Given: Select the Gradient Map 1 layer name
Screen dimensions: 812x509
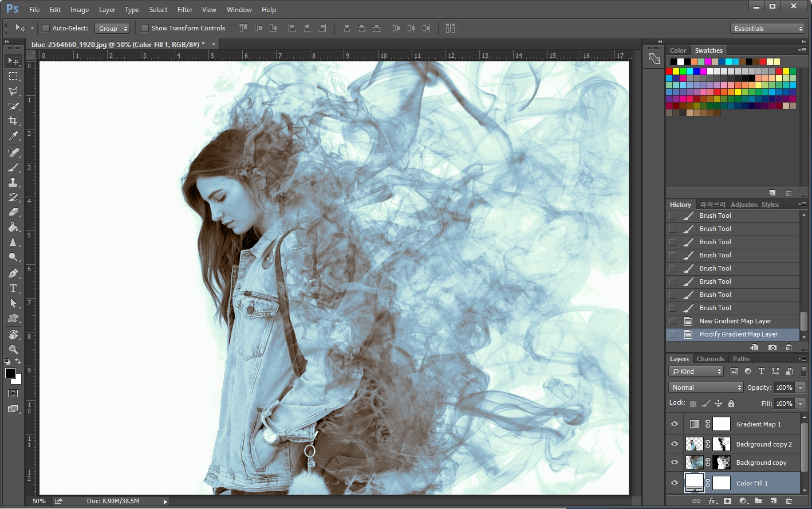Looking at the screenshot, I should [x=759, y=424].
